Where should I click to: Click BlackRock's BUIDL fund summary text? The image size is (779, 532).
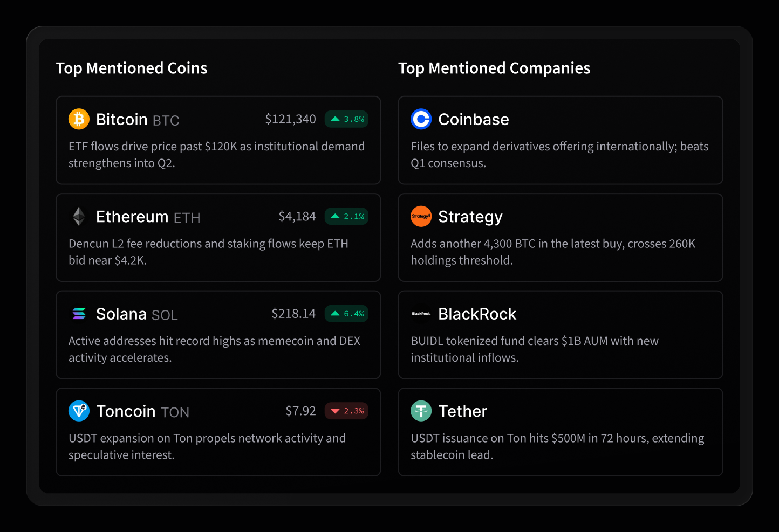535,349
